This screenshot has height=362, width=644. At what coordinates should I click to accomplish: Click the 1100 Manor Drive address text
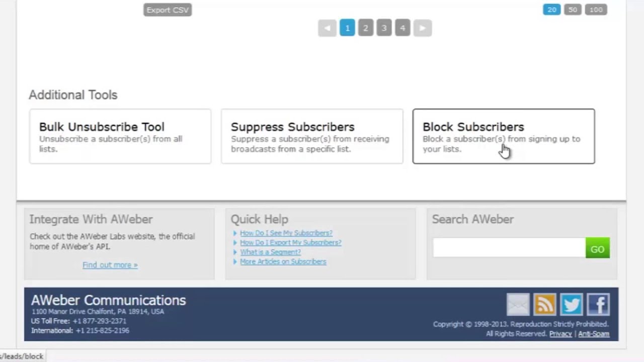pyautogui.click(x=98, y=312)
